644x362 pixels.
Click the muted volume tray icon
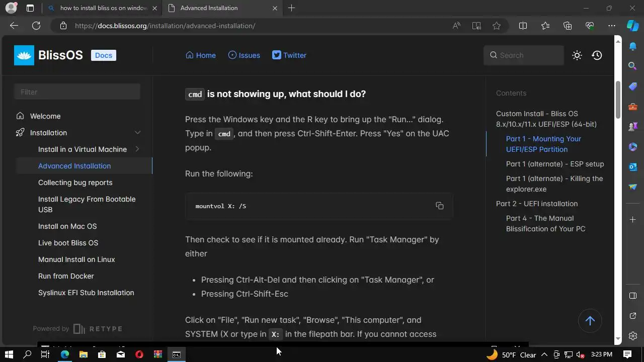pyautogui.click(x=580, y=354)
